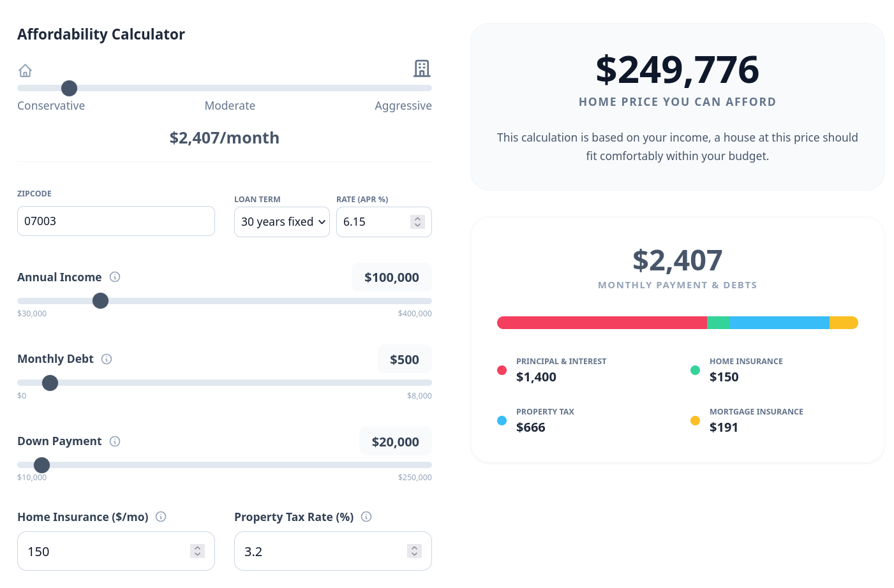
Task: Click the Property Tax Rate stepper arrows
Action: [414, 551]
